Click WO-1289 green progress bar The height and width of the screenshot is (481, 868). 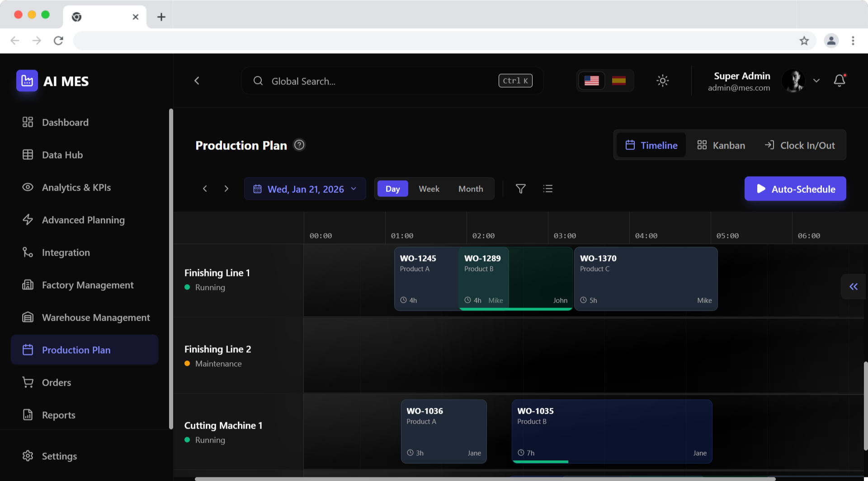point(516,309)
